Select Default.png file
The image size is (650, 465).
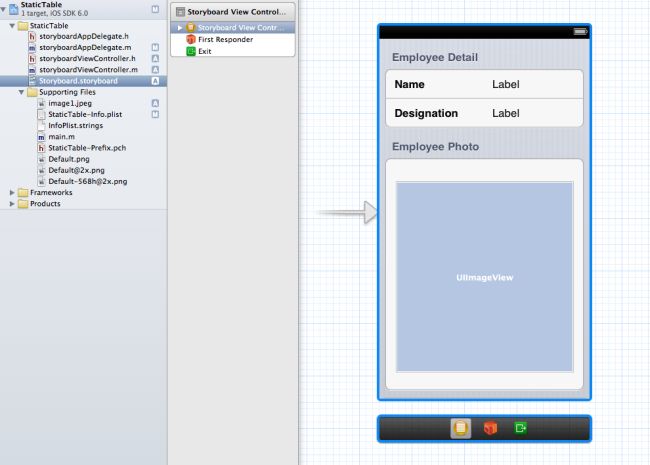tap(69, 159)
